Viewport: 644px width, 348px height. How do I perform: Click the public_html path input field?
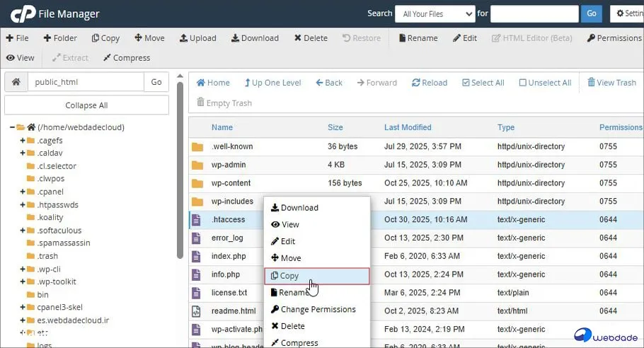tap(86, 82)
